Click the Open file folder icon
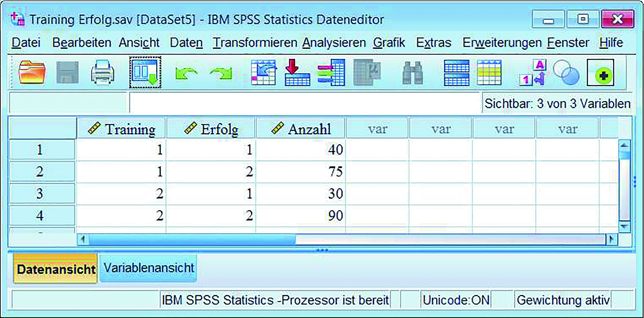644x318 pixels. 32,73
